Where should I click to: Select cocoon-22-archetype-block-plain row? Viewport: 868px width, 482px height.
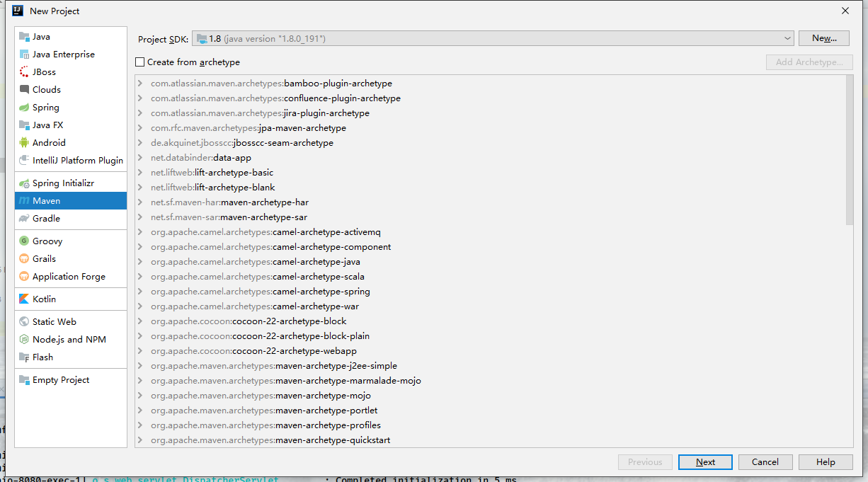coord(490,336)
